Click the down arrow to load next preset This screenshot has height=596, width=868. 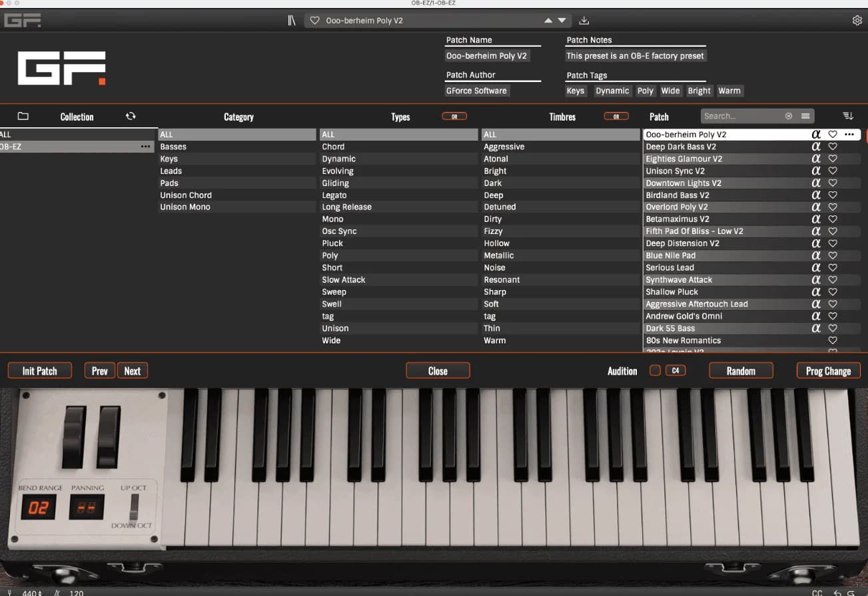click(562, 20)
